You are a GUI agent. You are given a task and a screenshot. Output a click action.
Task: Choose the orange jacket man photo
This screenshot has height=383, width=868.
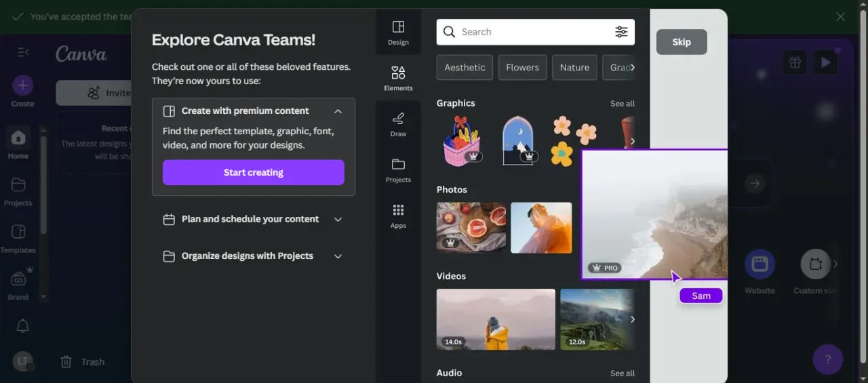pos(541,228)
